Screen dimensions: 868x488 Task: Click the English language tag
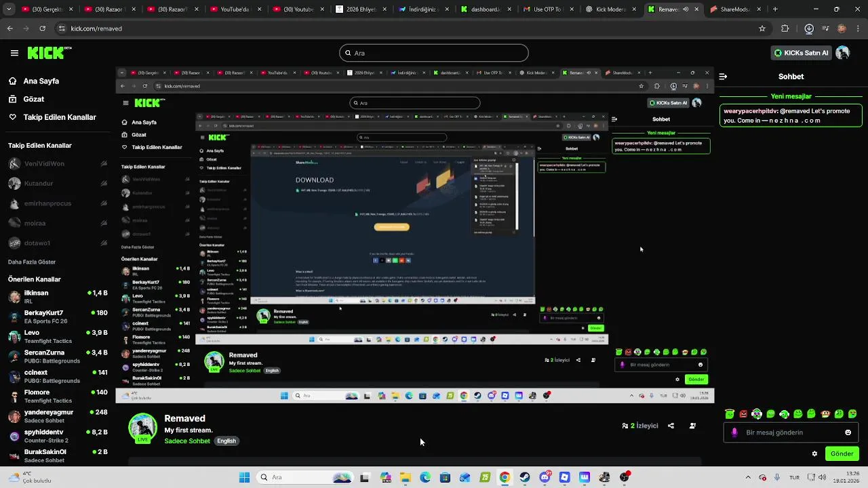[x=226, y=441]
